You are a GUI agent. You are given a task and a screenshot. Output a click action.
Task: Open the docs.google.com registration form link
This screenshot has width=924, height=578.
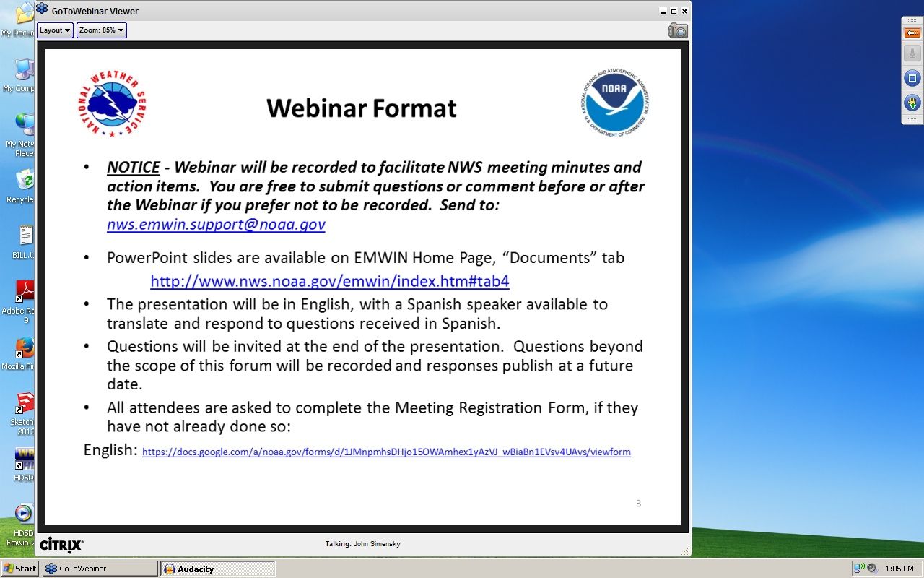(386, 452)
